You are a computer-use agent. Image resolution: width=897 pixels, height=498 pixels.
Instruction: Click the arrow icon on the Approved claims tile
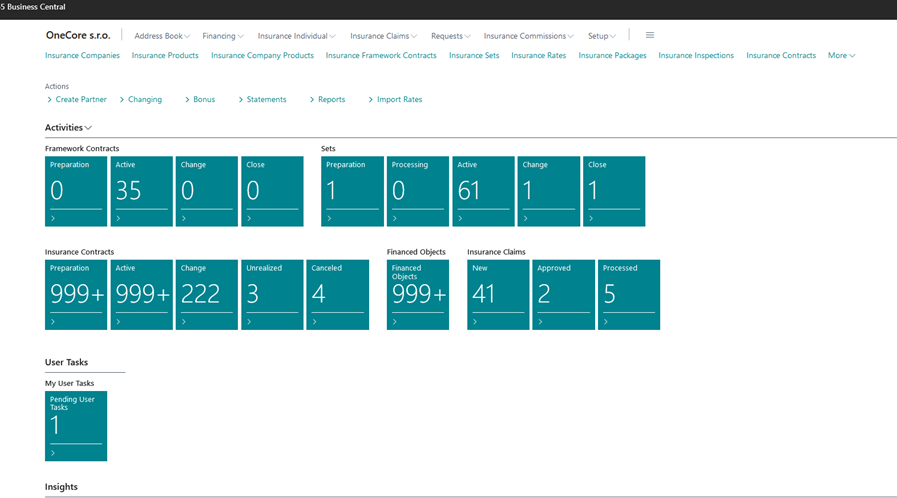tap(540, 322)
